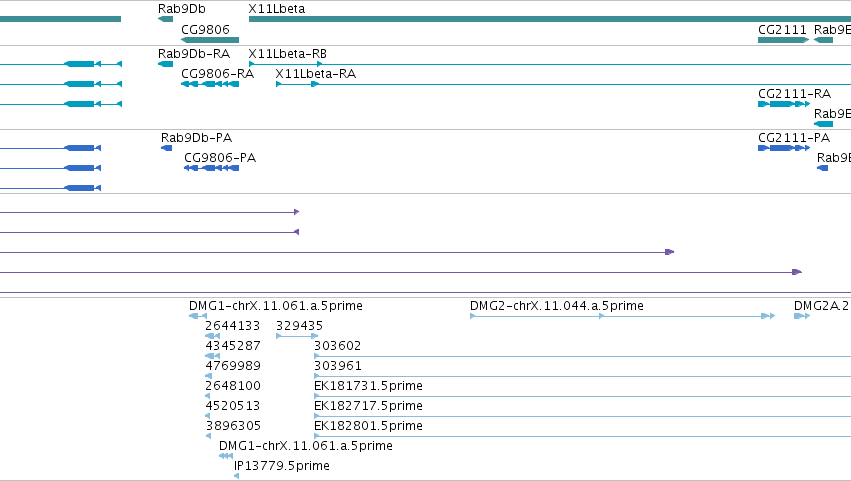
Task: Select the CG9806-RA transcript label
Action: (217, 74)
